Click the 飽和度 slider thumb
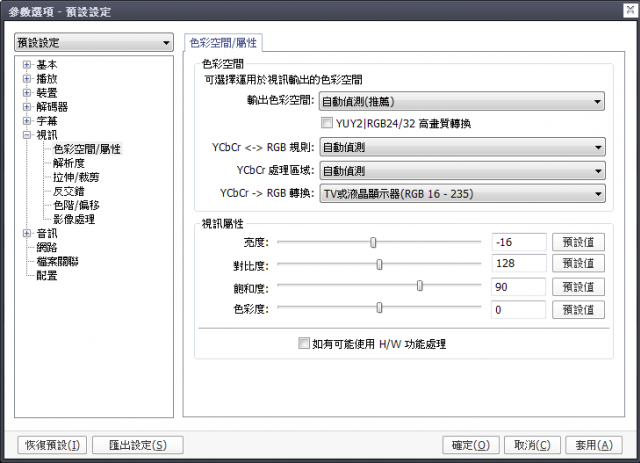Screen dimensions: 640x463 420,286
